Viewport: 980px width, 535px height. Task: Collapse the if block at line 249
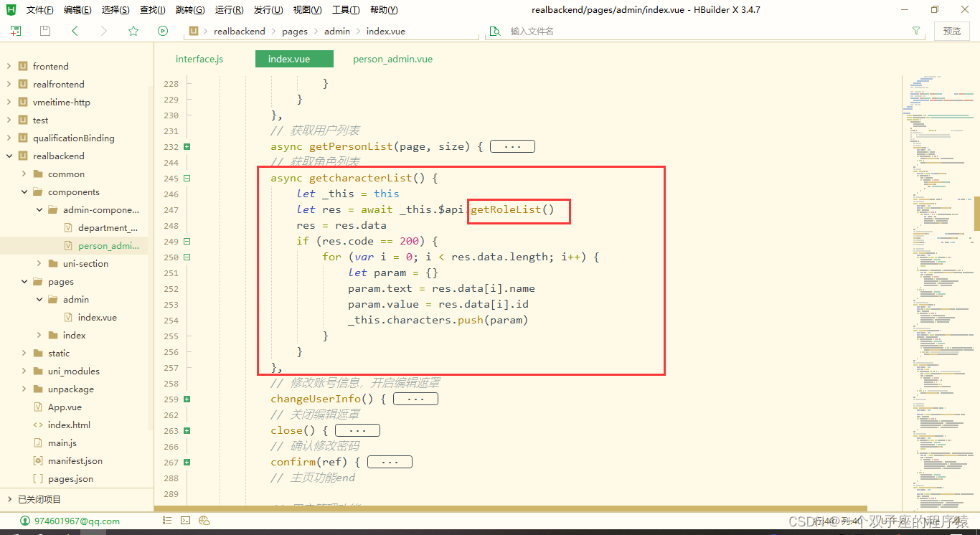coord(187,241)
